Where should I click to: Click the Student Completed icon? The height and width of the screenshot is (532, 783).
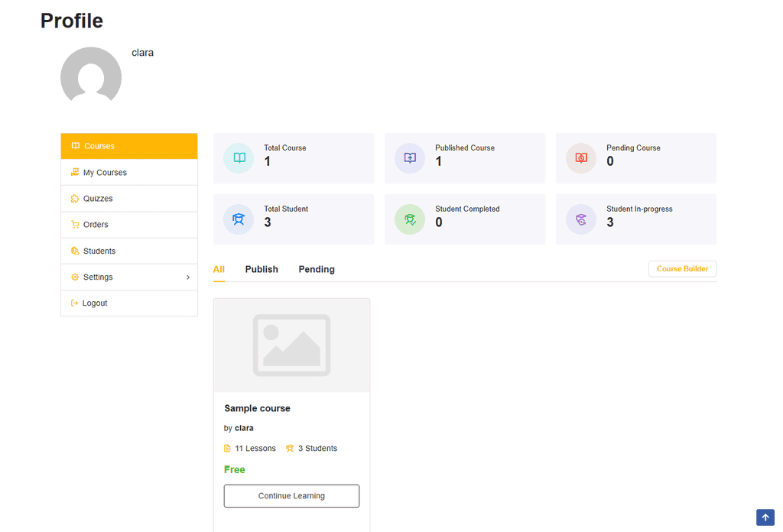(x=410, y=219)
